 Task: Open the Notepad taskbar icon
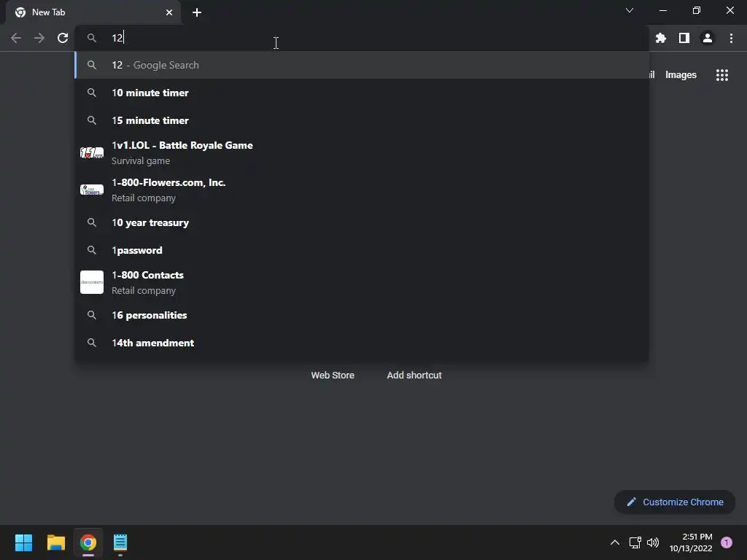[120, 542]
